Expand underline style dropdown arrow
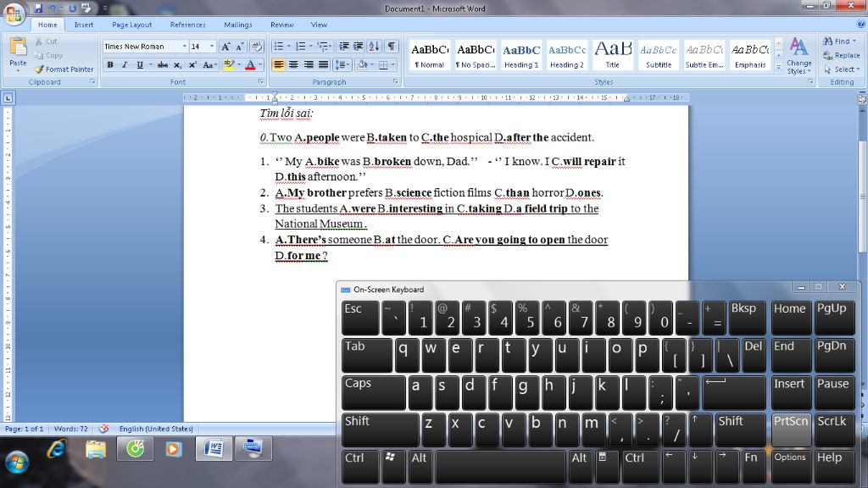Image resolution: width=868 pixels, height=488 pixels. pyautogui.click(x=150, y=64)
